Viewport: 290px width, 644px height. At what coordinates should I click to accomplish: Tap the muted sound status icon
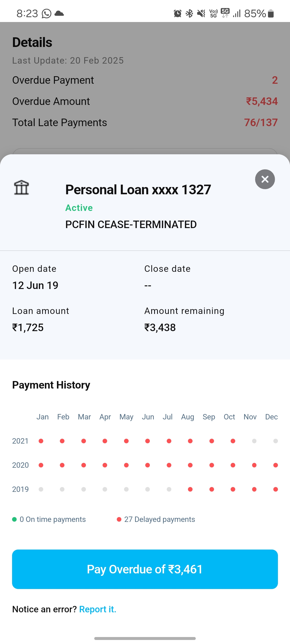[201, 13]
